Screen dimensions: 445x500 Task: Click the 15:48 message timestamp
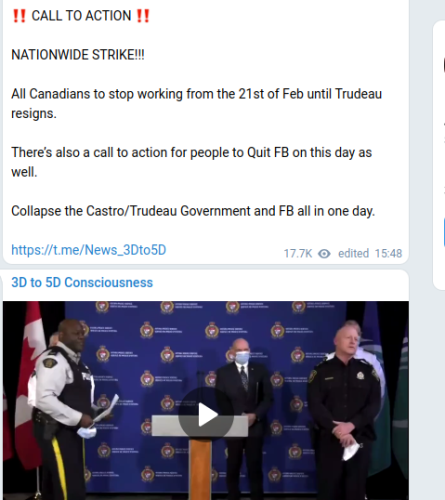click(388, 254)
